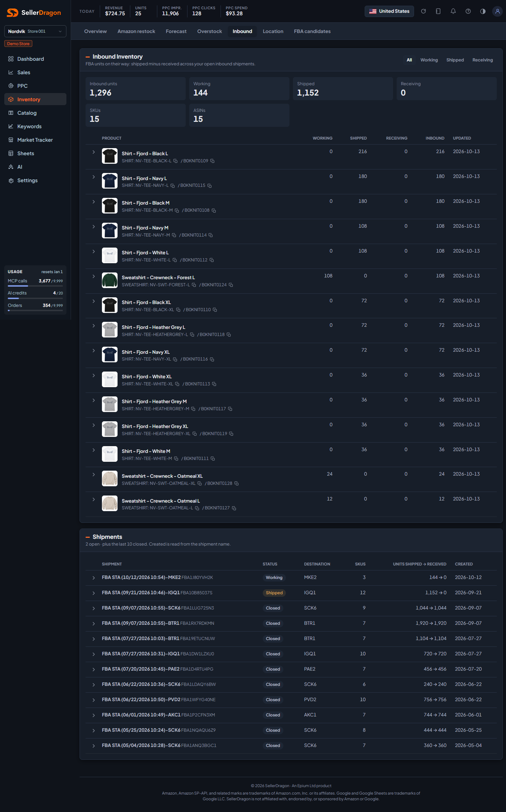Image resolution: width=506 pixels, height=812 pixels.
Task: Copy ASIN B0KNIT0112
Action: click(x=212, y=260)
